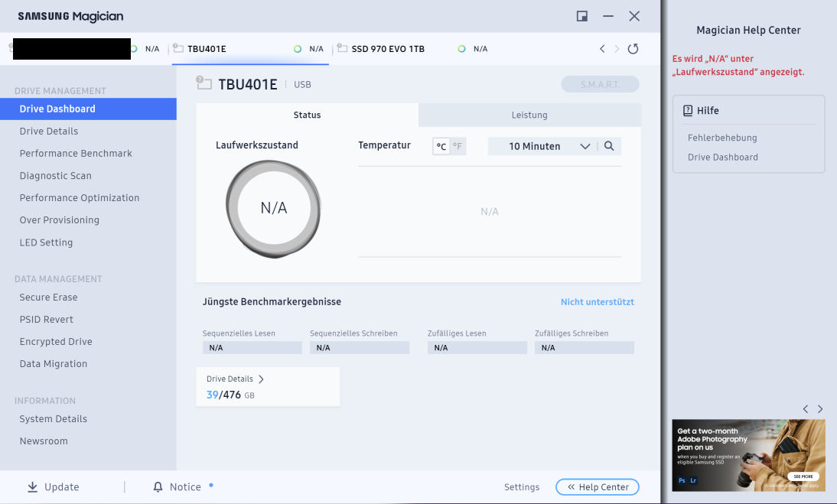Close the Samsung Magician window
The height and width of the screenshot is (504, 837).
[x=634, y=16]
